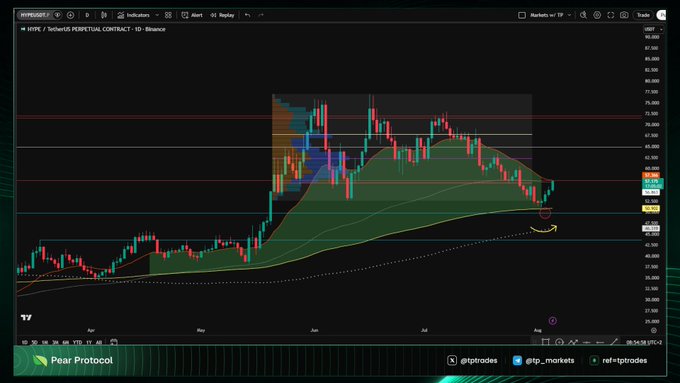
Task: Click the green current price label 57.175
Action: click(x=653, y=183)
